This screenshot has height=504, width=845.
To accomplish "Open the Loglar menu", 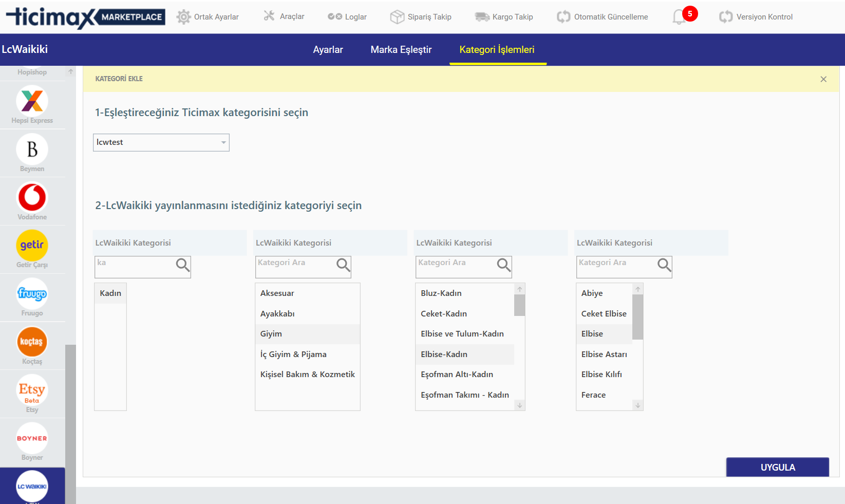I will click(347, 17).
